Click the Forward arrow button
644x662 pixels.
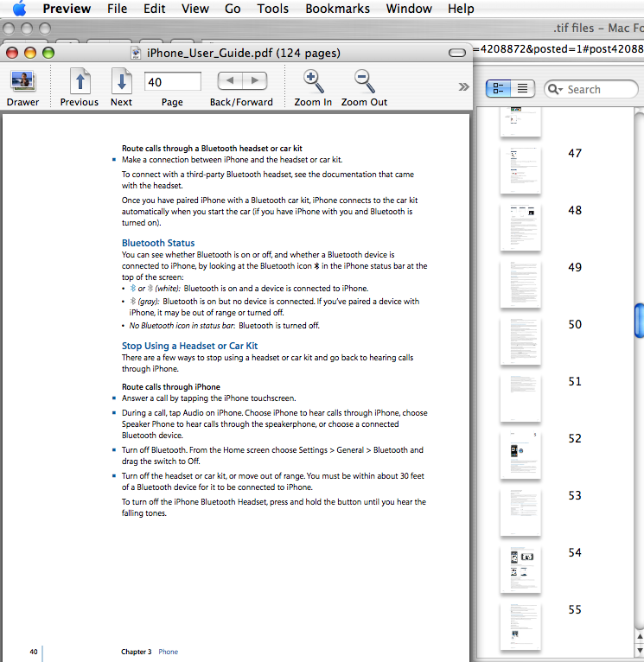255,80
